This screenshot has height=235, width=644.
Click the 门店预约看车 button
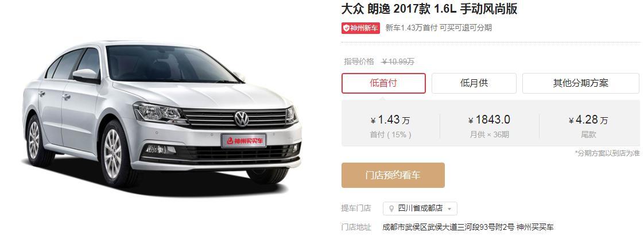[393, 175]
